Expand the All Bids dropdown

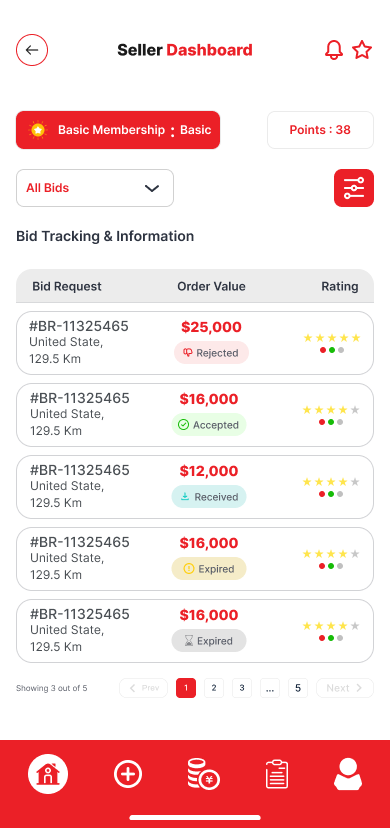tap(95, 188)
